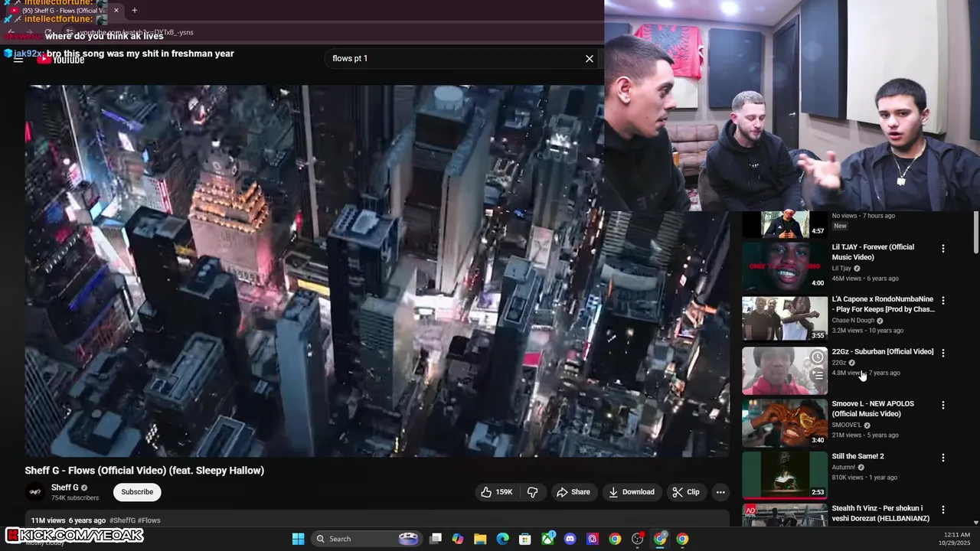Click the main video player showing city skyline
Image resolution: width=980 pixels, height=551 pixels.
tap(377, 270)
